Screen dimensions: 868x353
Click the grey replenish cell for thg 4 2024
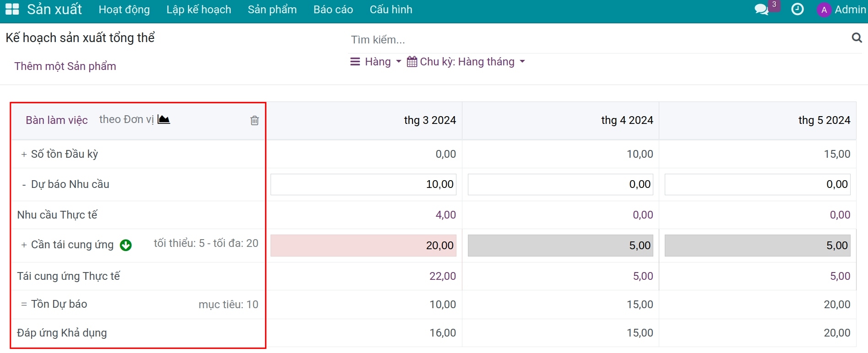[x=560, y=246]
